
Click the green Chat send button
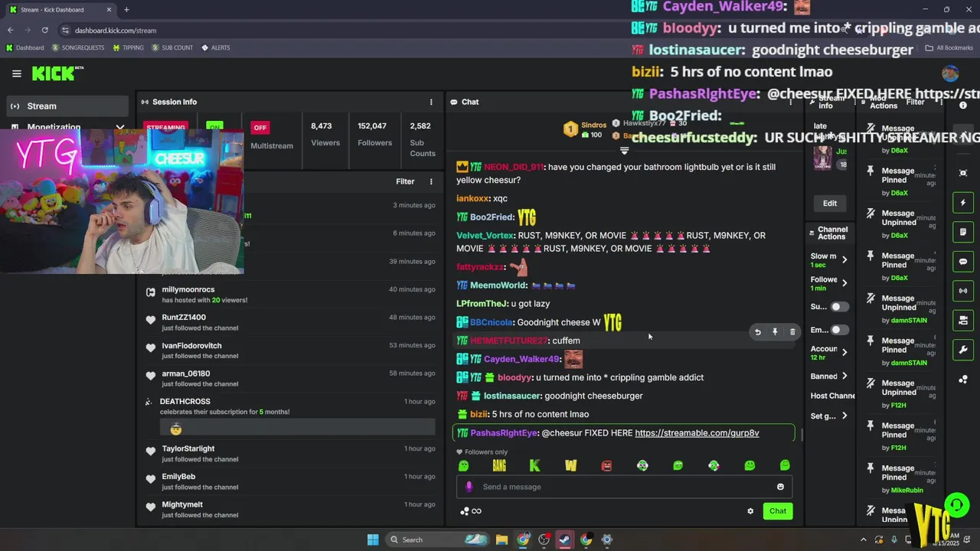[x=778, y=511]
